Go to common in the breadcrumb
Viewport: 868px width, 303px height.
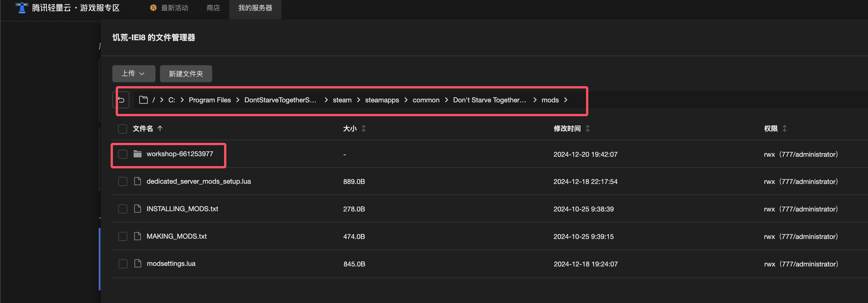tap(426, 100)
